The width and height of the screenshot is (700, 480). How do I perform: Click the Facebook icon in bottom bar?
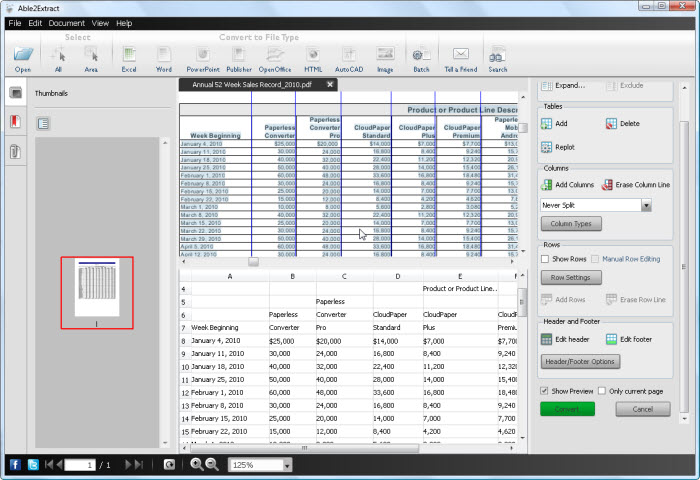15,465
